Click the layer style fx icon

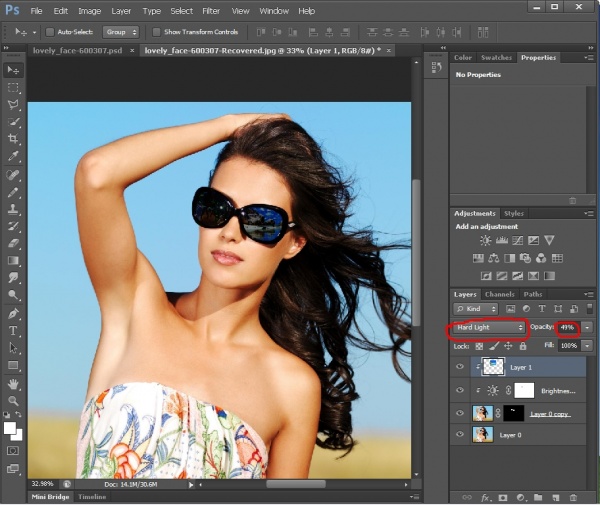point(483,496)
